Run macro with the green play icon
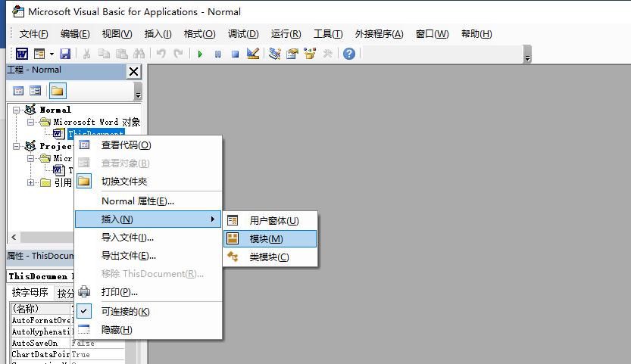 click(x=200, y=54)
